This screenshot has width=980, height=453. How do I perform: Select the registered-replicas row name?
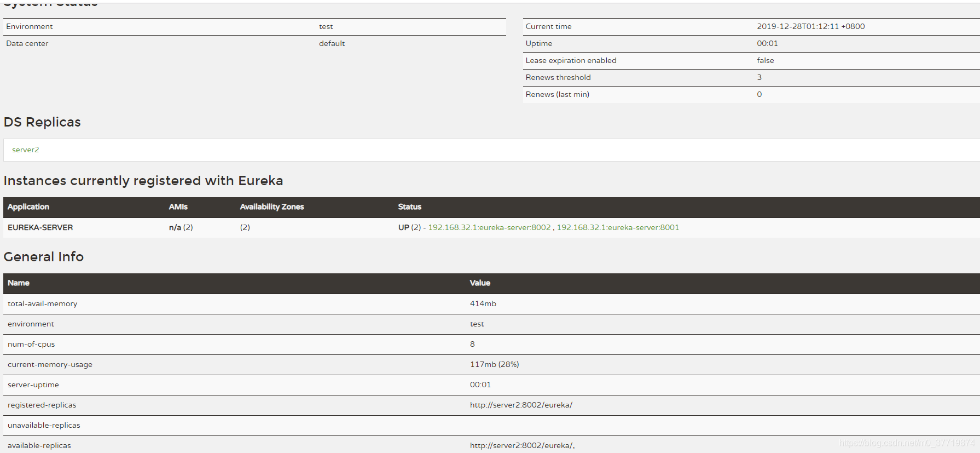[42, 405]
